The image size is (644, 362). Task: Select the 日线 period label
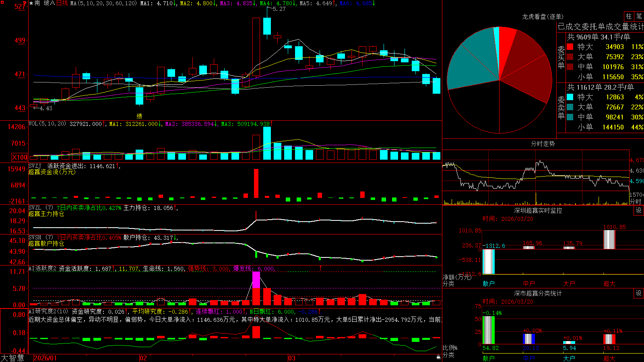[x=62, y=3]
